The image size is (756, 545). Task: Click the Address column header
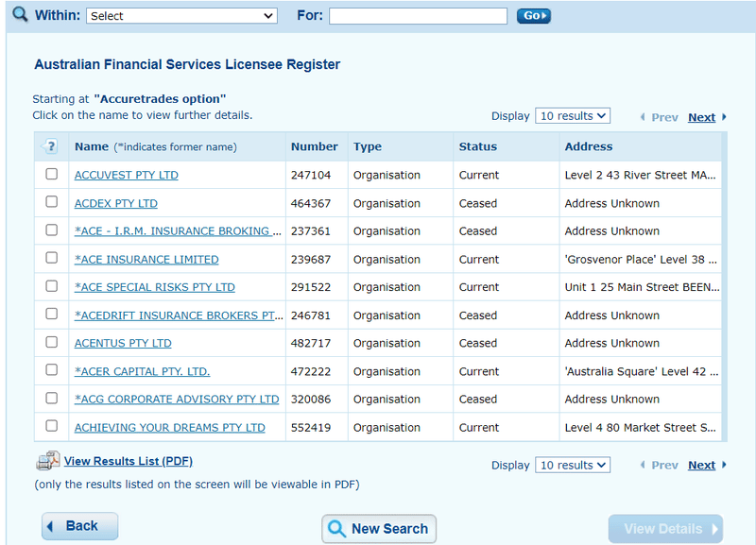click(x=589, y=146)
